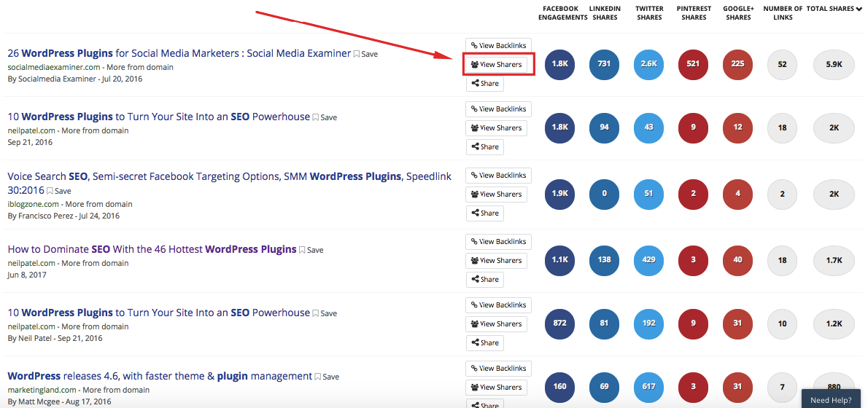Open Voice Search SEO Speedlink article title
Image resolution: width=868 pixels, height=408 pixels.
229,183
